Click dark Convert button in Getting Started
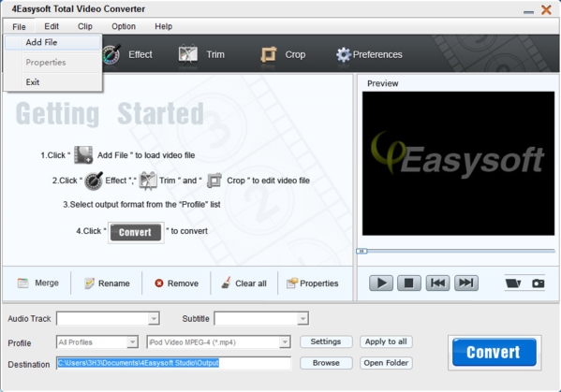 pyautogui.click(x=136, y=232)
